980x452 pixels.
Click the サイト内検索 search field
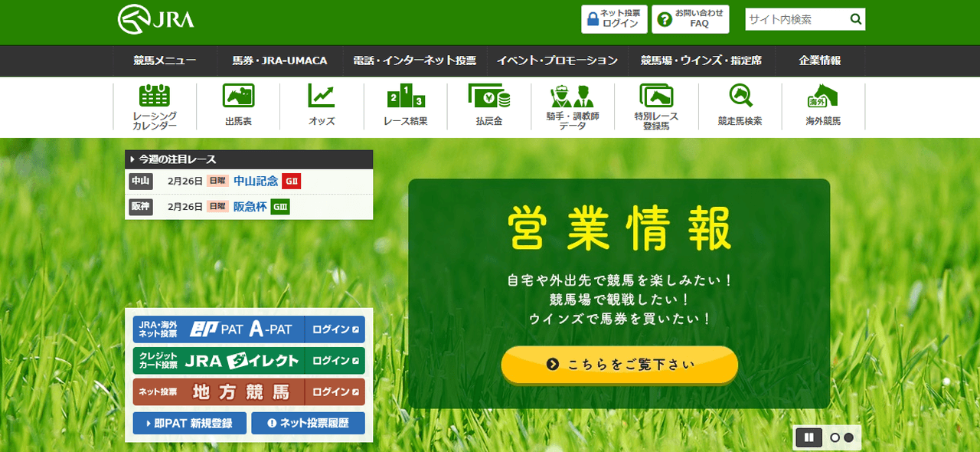click(795, 19)
